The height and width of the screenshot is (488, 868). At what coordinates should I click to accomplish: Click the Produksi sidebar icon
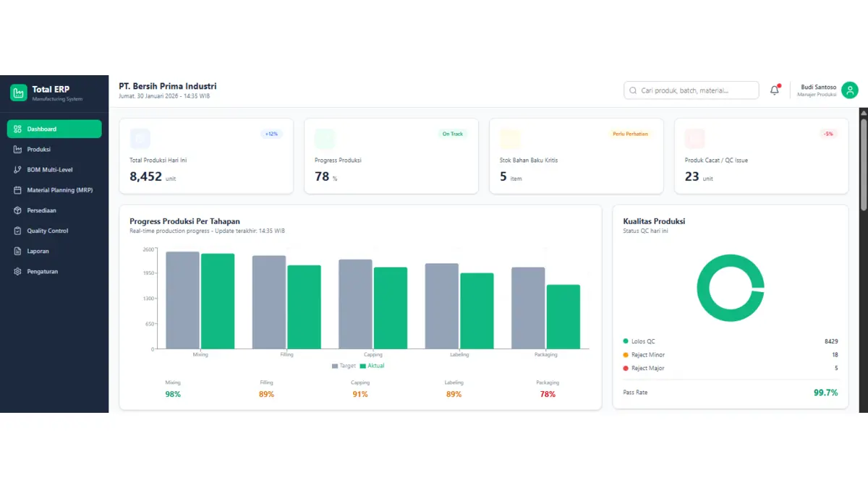18,150
